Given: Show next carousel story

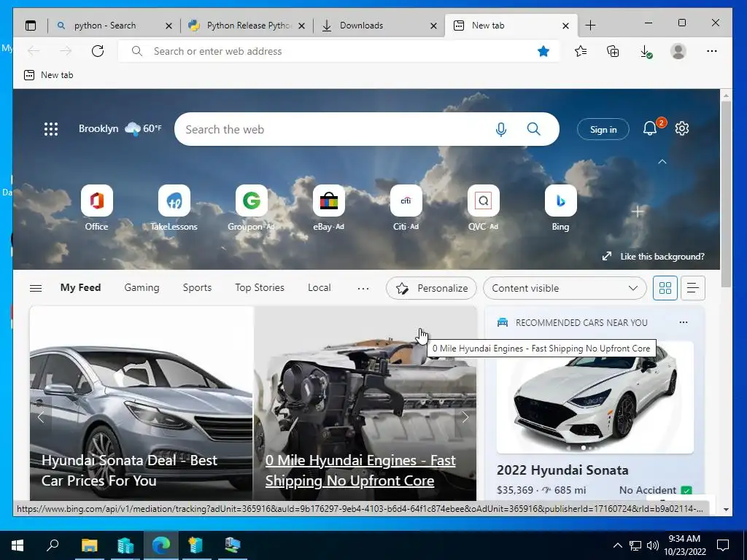Looking at the screenshot, I should tap(465, 417).
